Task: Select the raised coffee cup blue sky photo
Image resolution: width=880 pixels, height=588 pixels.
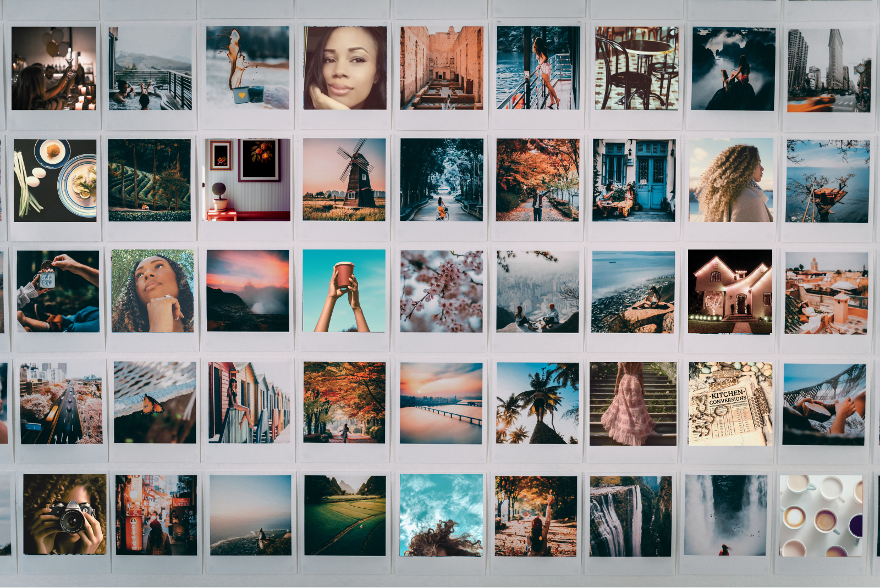Action: (x=344, y=291)
